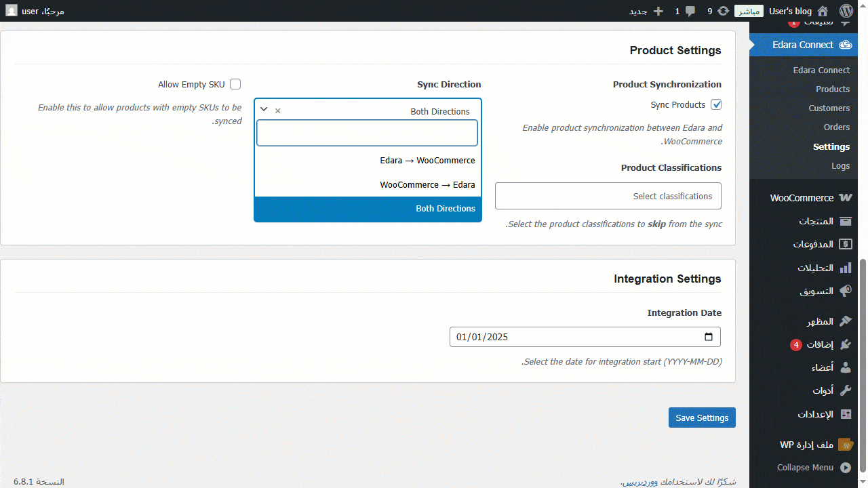The width and height of the screenshot is (868, 488).
Task: Click the ملف إدارة WP folder icon
Action: point(845,445)
